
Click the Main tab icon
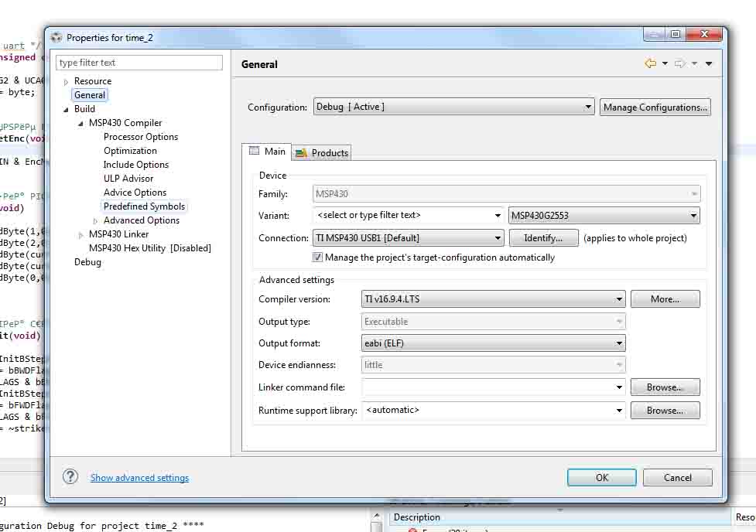tap(254, 152)
